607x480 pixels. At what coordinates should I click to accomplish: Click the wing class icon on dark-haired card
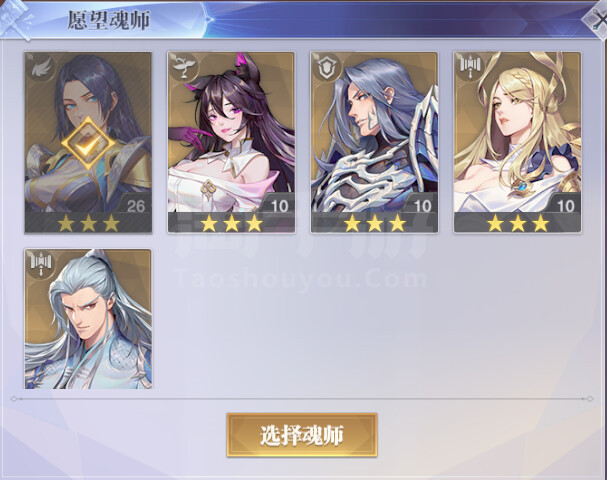(41, 68)
